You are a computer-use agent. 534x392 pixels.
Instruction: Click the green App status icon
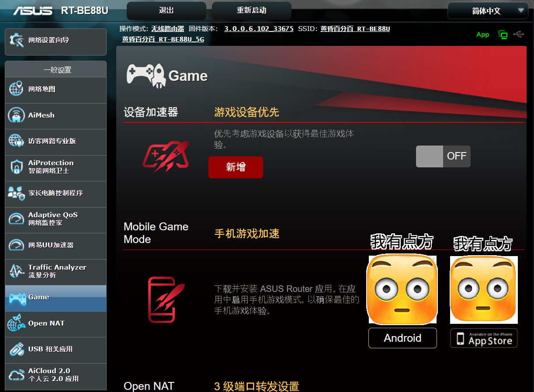[x=483, y=35]
